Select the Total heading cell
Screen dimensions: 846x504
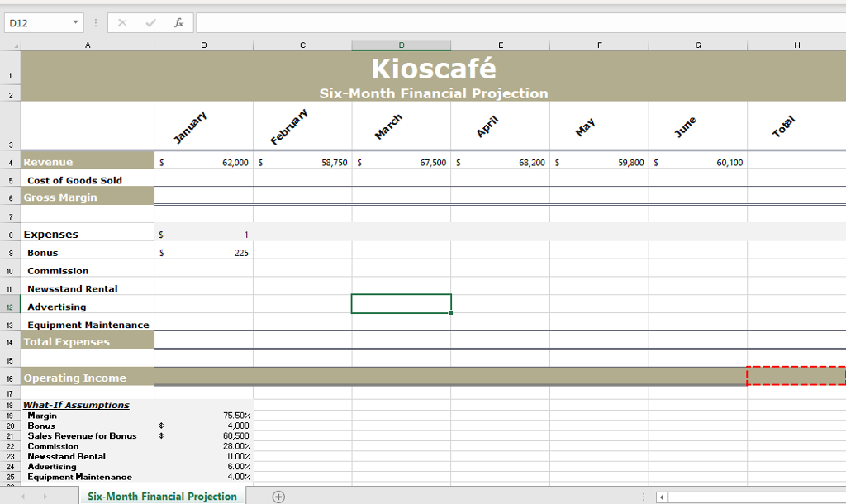(x=797, y=126)
